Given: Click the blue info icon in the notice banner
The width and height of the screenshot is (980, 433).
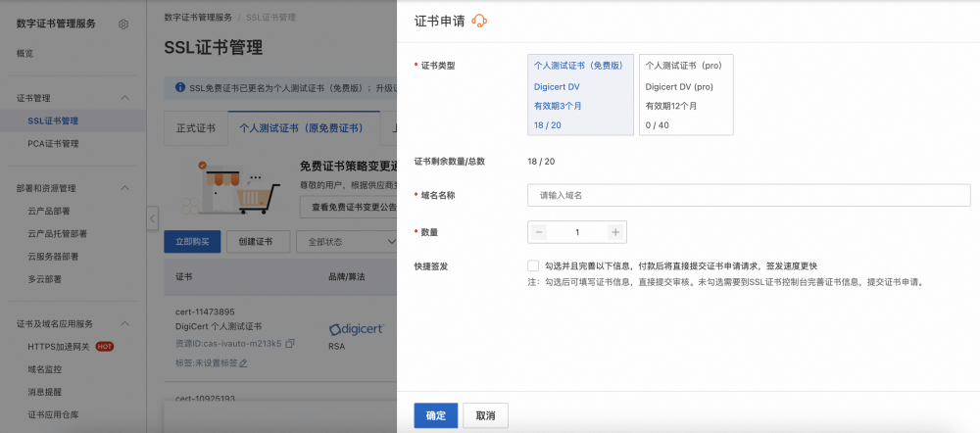Looking at the screenshot, I should pyautogui.click(x=180, y=88).
